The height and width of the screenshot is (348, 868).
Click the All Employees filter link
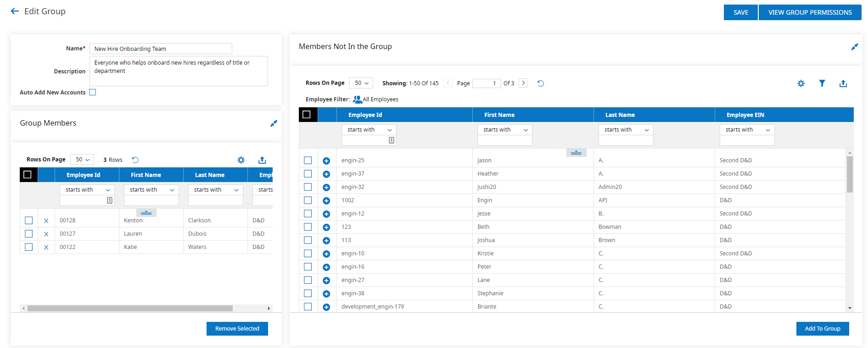pyautogui.click(x=381, y=99)
